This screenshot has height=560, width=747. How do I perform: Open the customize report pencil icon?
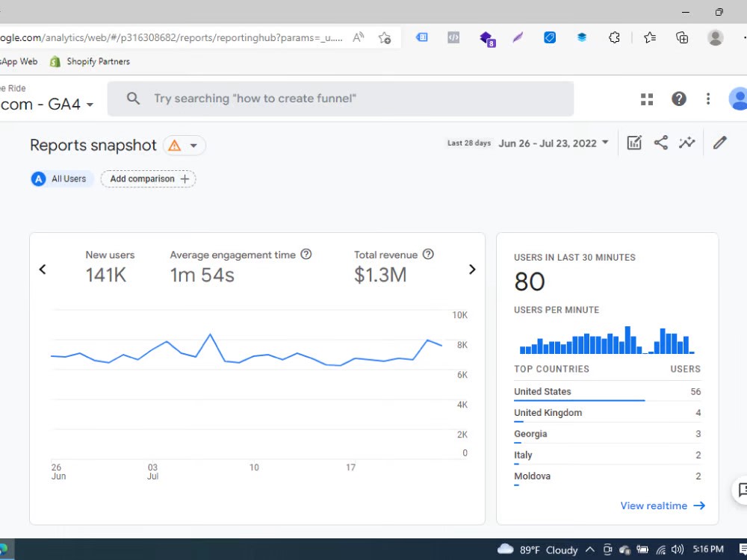(719, 143)
